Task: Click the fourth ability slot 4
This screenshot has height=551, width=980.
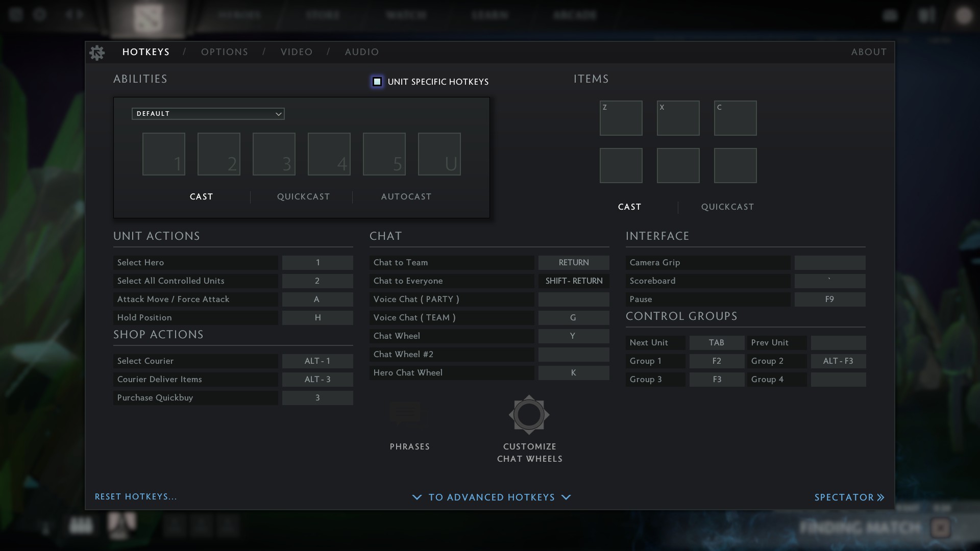Action: point(329,154)
